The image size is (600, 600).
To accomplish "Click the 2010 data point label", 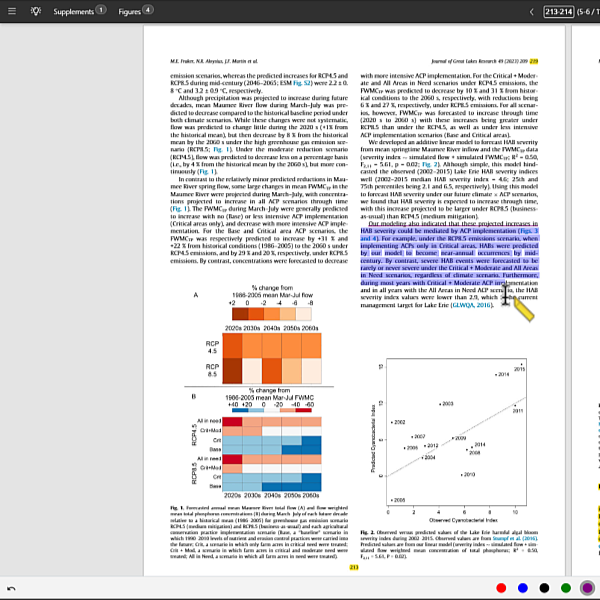I will 470,474.
